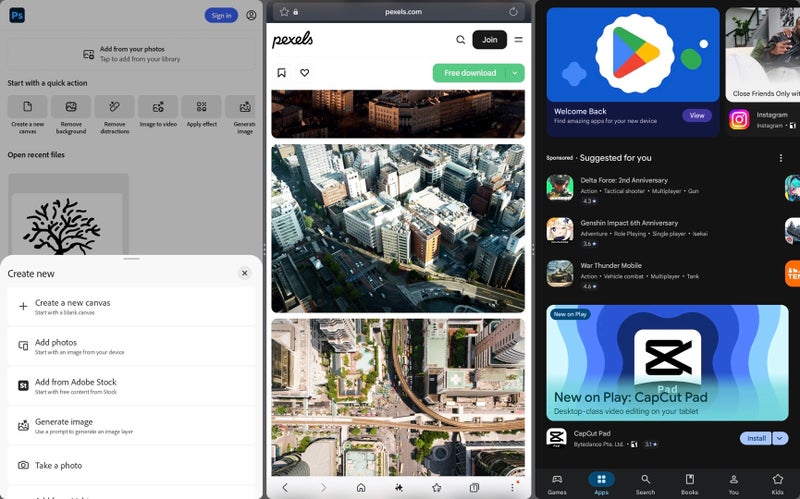
Task: Click the Free download button
Action: (x=469, y=73)
